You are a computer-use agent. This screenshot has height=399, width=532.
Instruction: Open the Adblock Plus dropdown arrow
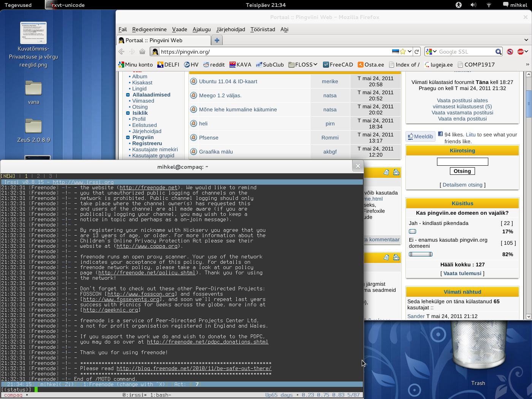click(526, 52)
